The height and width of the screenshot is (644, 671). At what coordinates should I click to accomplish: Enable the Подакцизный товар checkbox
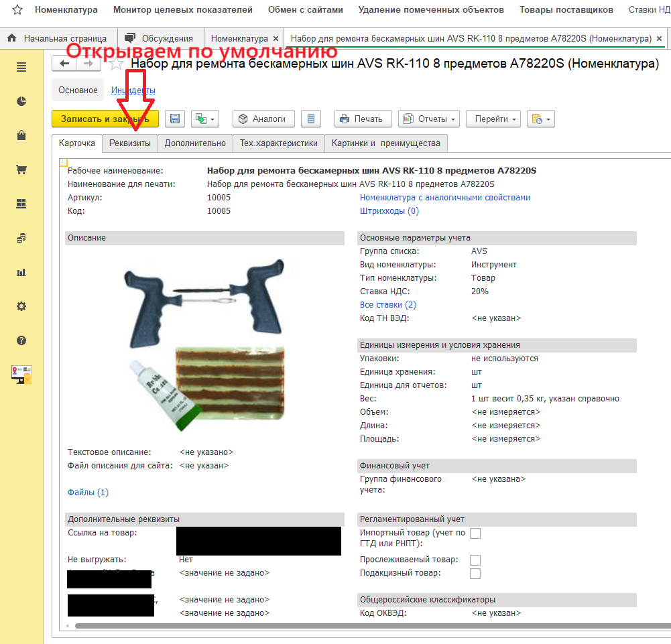pyautogui.click(x=475, y=574)
